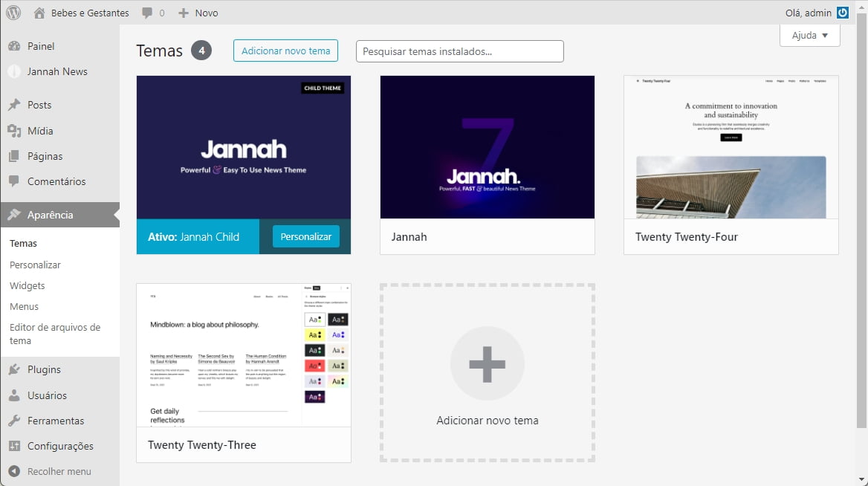Viewport: 868px width, 486px height.
Task: Open the Olá, admin account menu
Action: [x=817, y=13]
